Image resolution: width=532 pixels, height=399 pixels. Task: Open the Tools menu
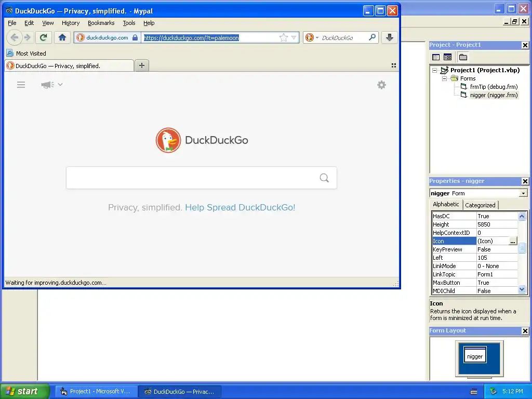click(129, 23)
